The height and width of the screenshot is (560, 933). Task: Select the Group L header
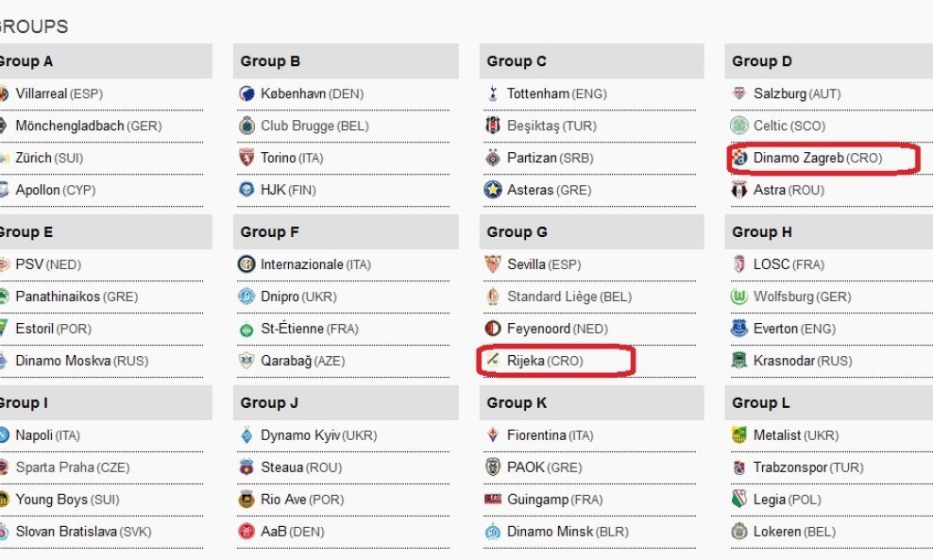(x=829, y=402)
